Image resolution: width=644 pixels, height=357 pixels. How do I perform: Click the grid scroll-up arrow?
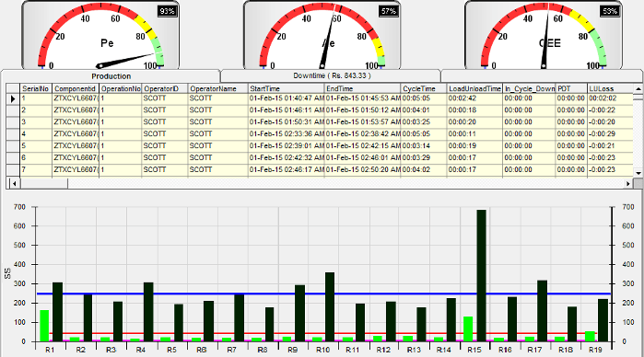click(x=638, y=88)
